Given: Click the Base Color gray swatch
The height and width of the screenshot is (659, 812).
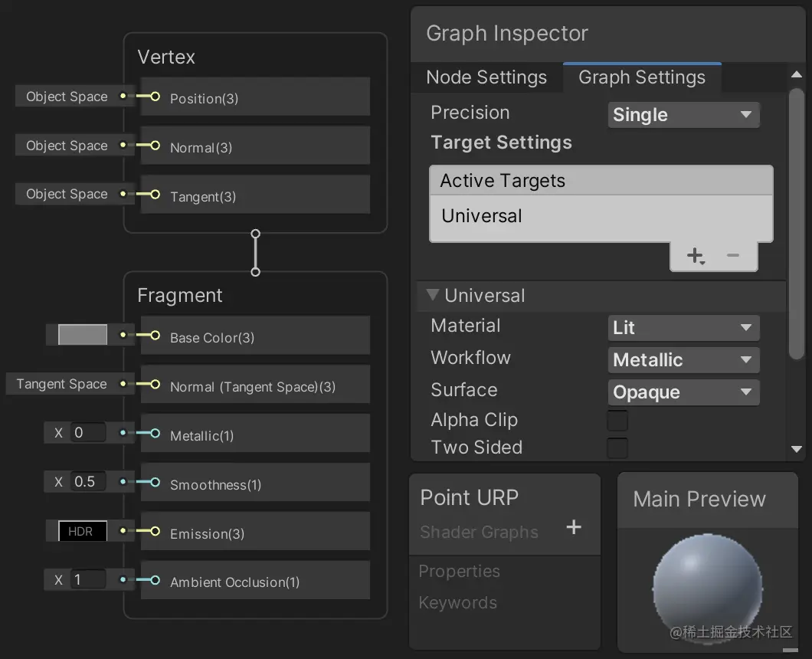Looking at the screenshot, I should [x=83, y=336].
